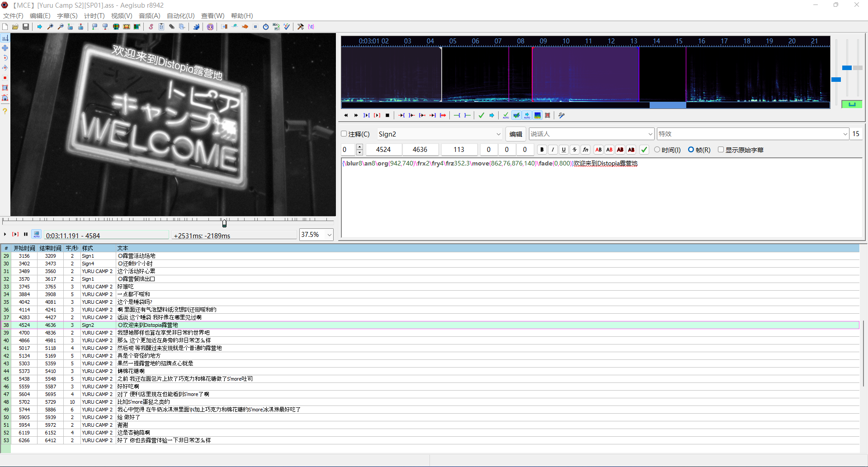Zoom in the video
This screenshot has height=467, width=868.
[x=50, y=27]
